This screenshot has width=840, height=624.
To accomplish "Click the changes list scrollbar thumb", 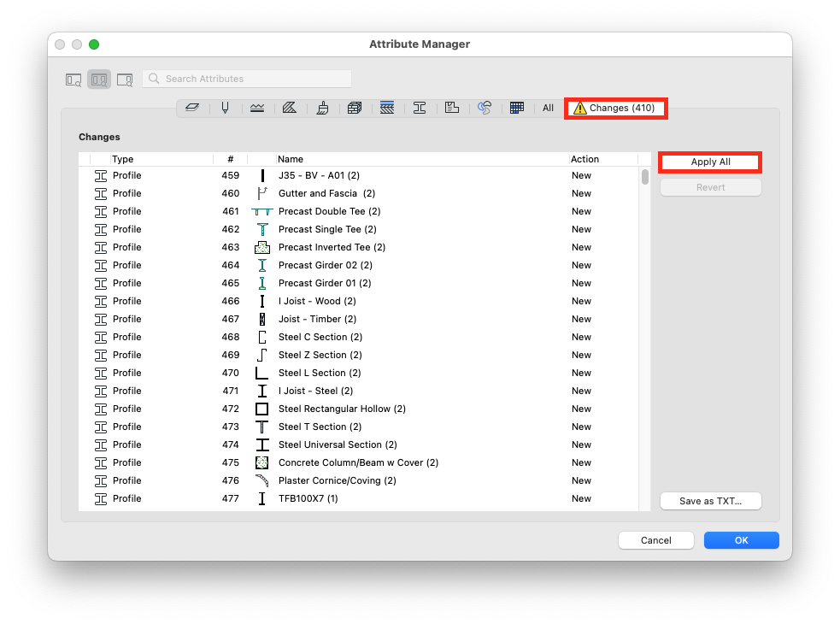I will tap(645, 177).
